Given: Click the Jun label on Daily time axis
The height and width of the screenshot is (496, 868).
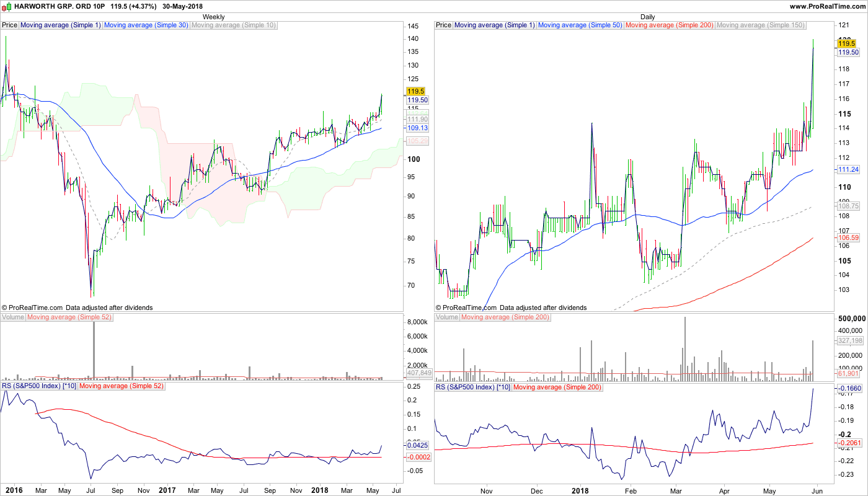Looking at the screenshot, I should pos(817,490).
